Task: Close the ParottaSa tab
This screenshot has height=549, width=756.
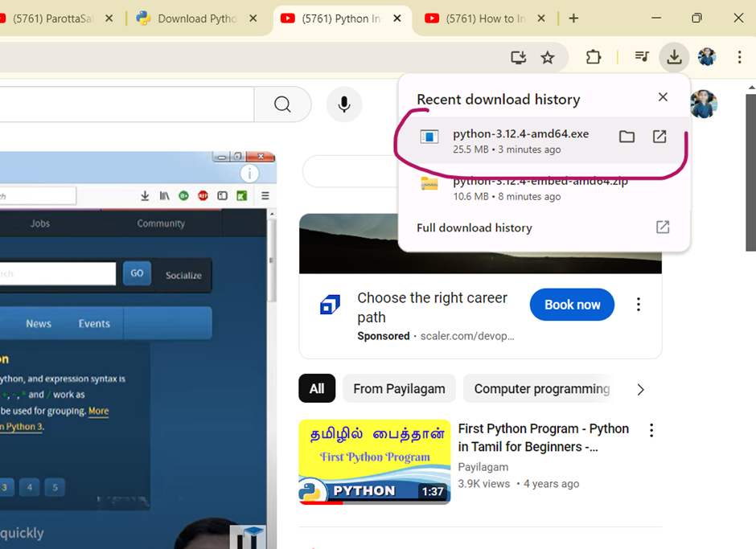Action: click(x=109, y=18)
